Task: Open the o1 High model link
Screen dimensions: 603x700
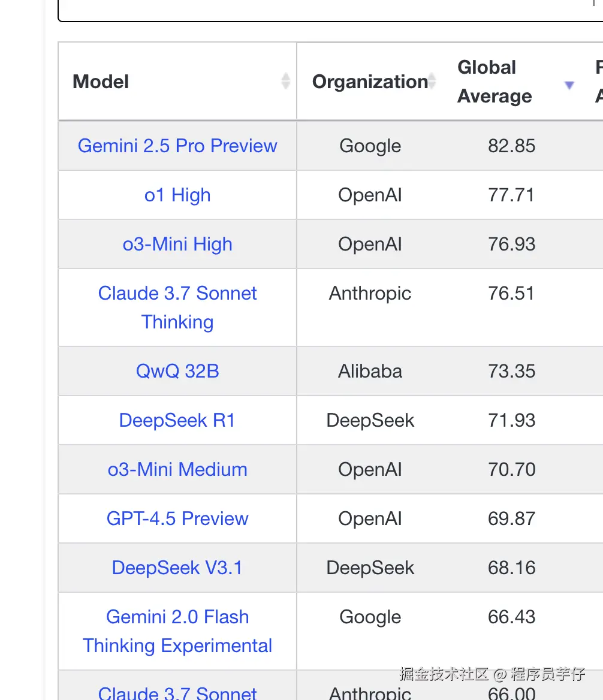Action: pyautogui.click(x=177, y=195)
